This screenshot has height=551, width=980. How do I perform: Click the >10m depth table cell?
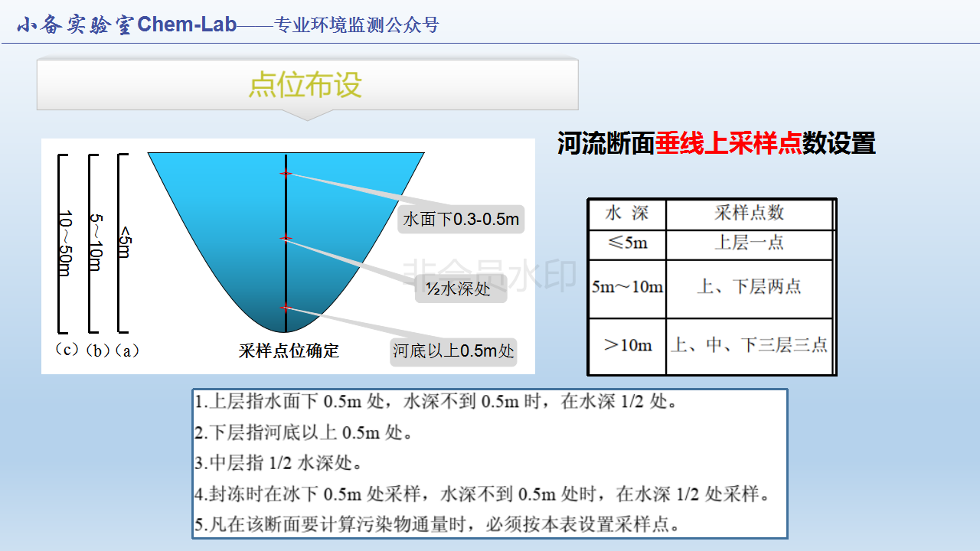[x=627, y=345]
